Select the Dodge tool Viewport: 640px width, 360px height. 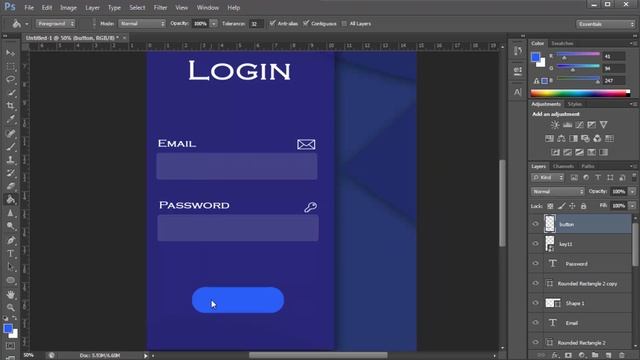pyautogui.click(x=11, y=226)
